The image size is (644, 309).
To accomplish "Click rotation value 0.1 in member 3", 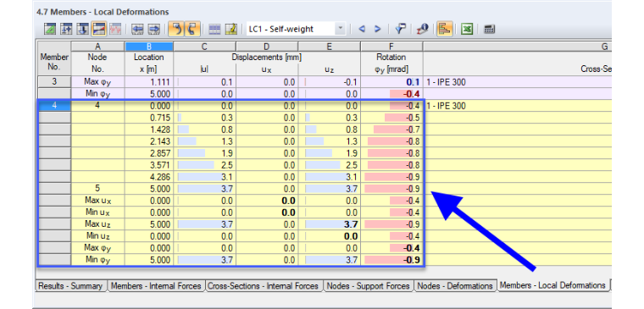I will tap(391, 82).
